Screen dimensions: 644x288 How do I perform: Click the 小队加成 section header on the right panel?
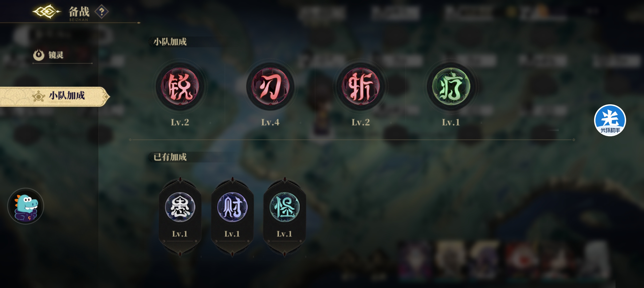click(x=170, y=42)
